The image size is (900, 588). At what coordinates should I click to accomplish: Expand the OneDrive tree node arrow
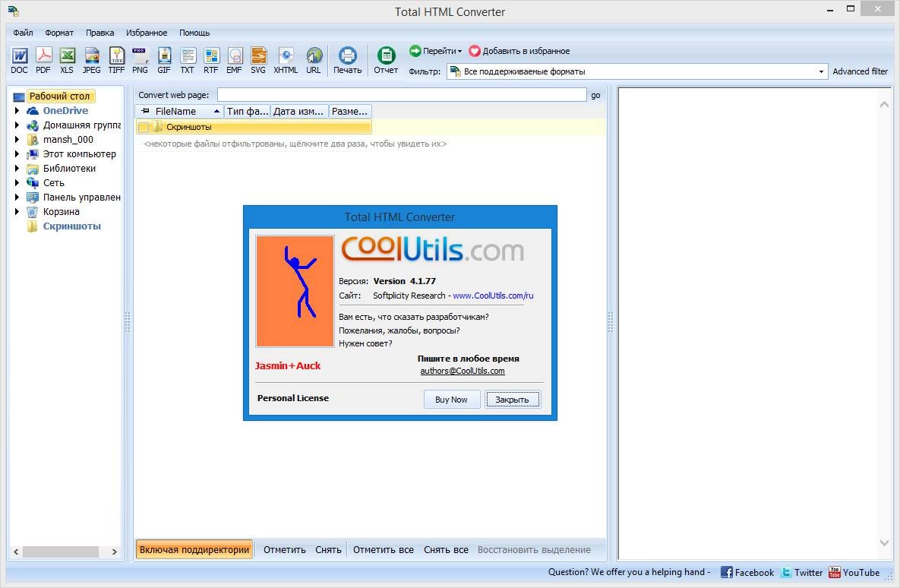pyautogui.click(x=17, y=111)
